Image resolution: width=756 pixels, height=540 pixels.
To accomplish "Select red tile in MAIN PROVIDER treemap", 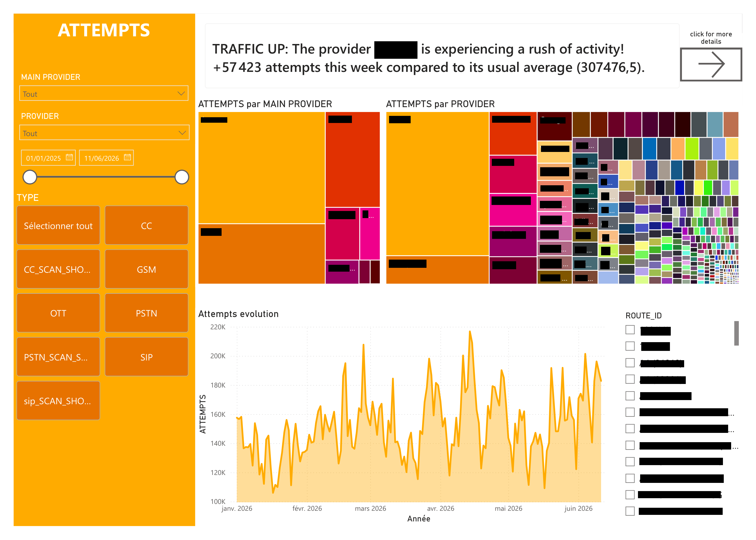I will [x=353, y=159].
